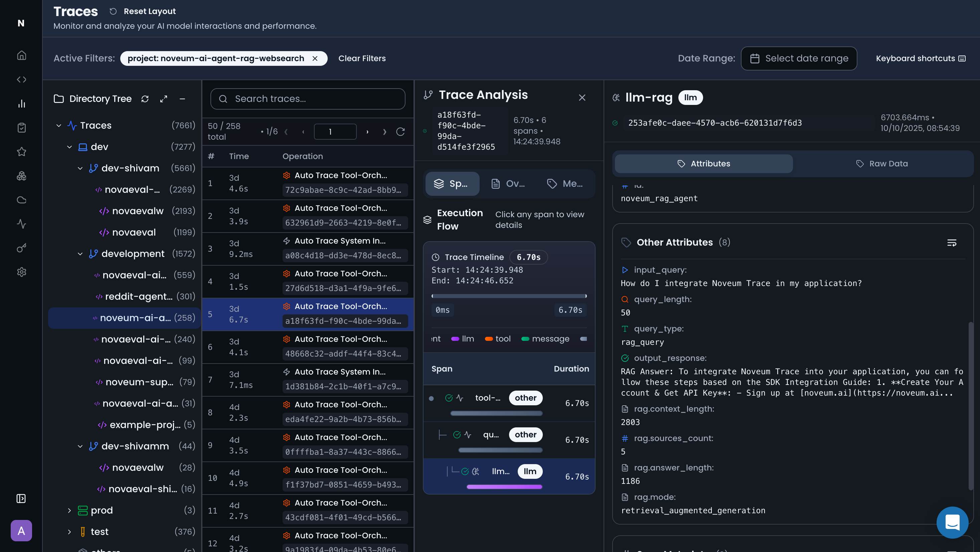Open the settings gear in sidebar
This screenshot has height=552, width=980.
tap(22, 272)
